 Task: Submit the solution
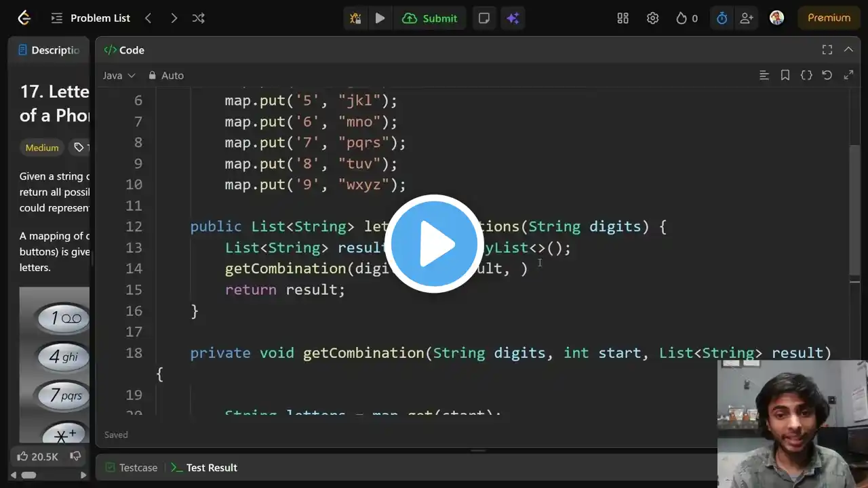click(x=430, y=18)
